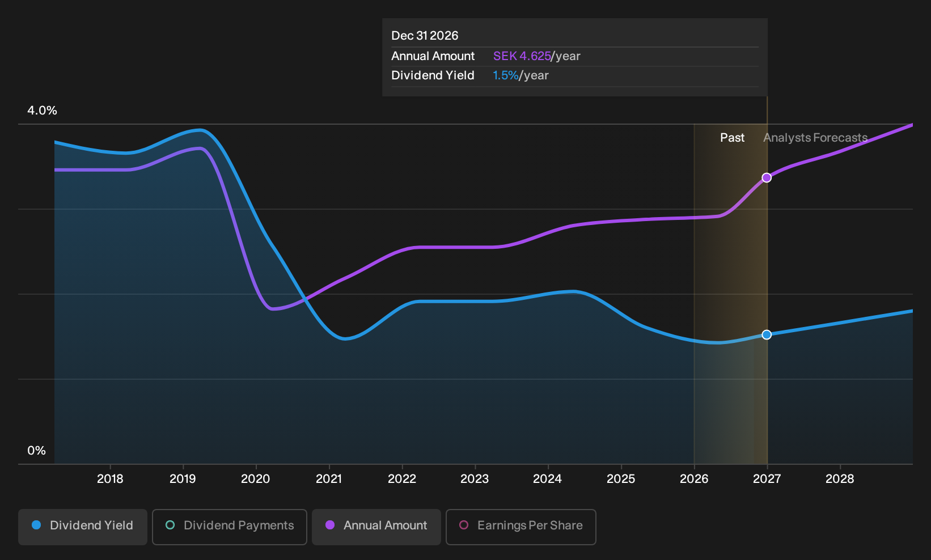This screenshot has width=931, height=560.
Task: Click the 2018 x-axis label
Action: point(110,479)
